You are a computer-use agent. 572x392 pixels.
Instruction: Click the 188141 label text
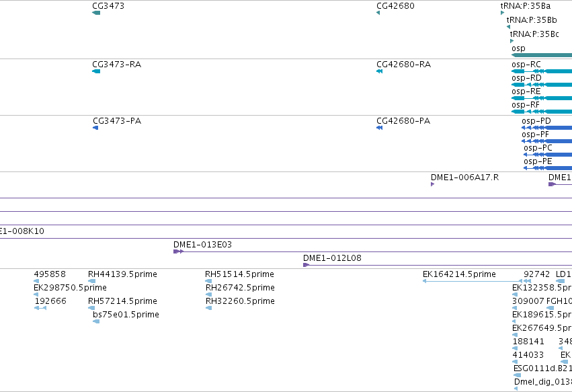click(528, 342)
